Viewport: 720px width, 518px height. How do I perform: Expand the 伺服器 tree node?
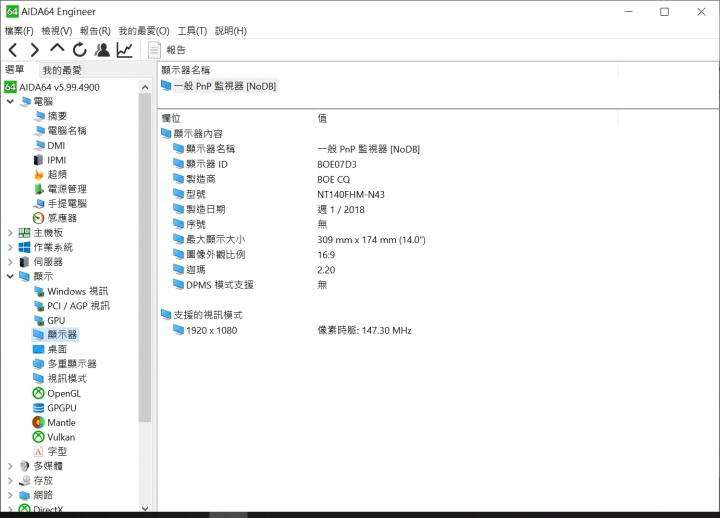[10, 262]
